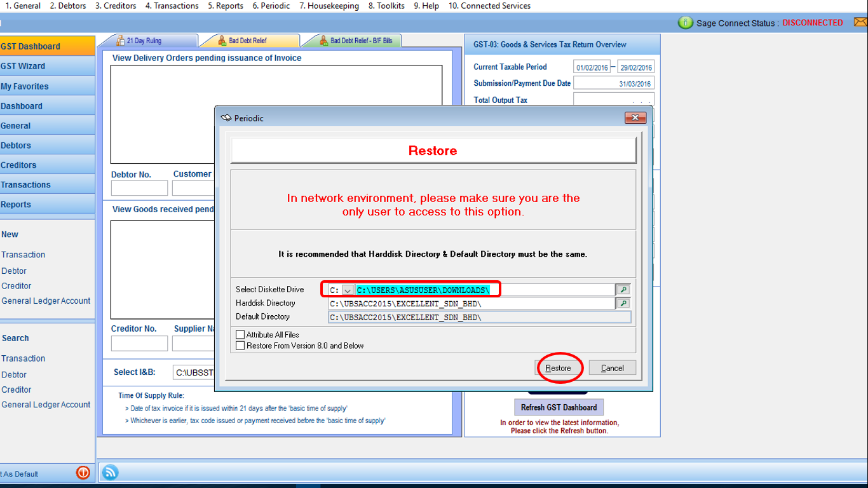Viewport: 868px width, 488px height.
Task: Click General Ledger Account under New
Action: (x=46, y=301)
